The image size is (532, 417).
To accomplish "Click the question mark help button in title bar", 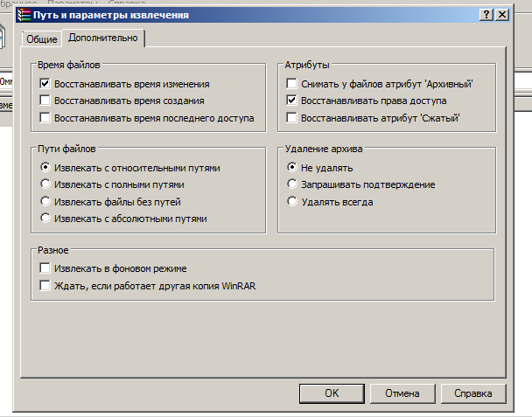I will (x=486, y=15).
